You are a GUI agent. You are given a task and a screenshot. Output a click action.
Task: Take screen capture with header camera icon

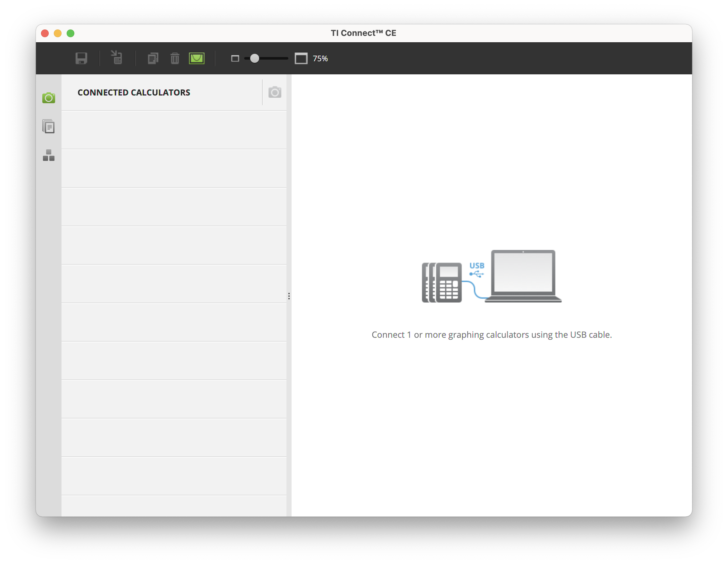pyautogui.click(x=275, y=92)
